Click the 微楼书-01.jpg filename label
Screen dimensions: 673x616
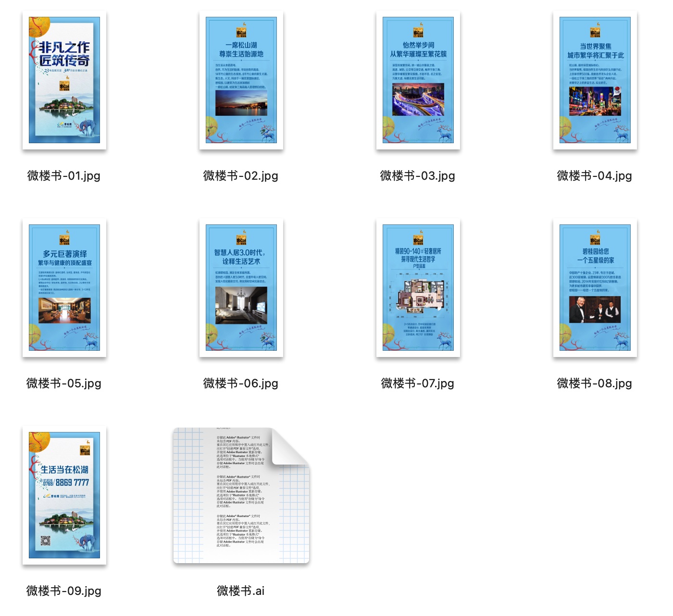tap(64, 176)
